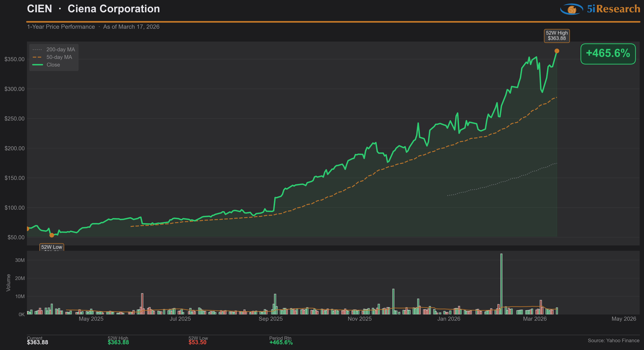Click the 200-day MA legend entry
The height and width of the screenshot is (350, 644).
(x=54, y=50)
